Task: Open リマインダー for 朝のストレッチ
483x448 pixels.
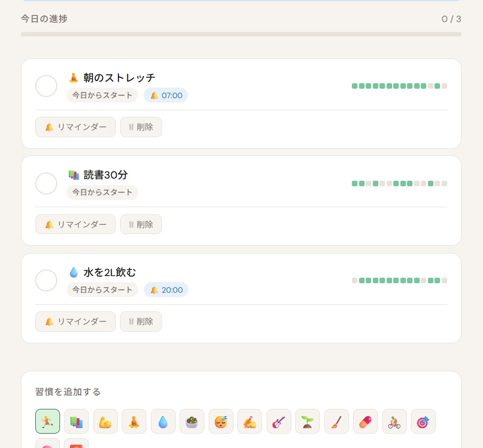Action: coord(75,127)
